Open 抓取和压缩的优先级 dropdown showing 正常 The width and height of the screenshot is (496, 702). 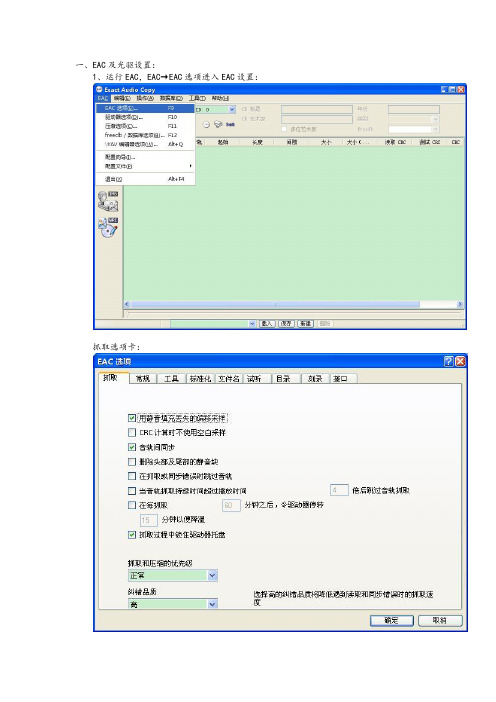pyautogui.click(x=173, y=575)
